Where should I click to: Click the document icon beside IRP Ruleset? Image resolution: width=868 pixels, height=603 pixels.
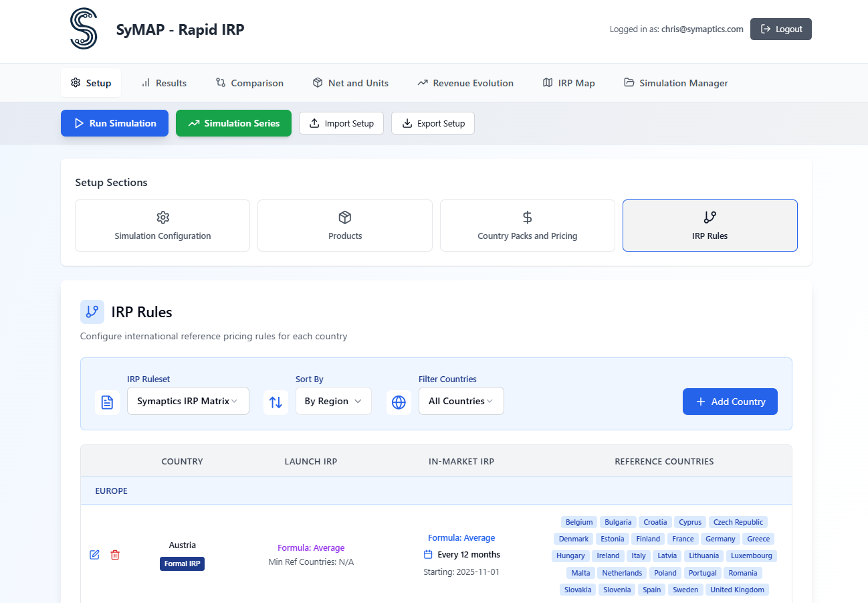107,401
